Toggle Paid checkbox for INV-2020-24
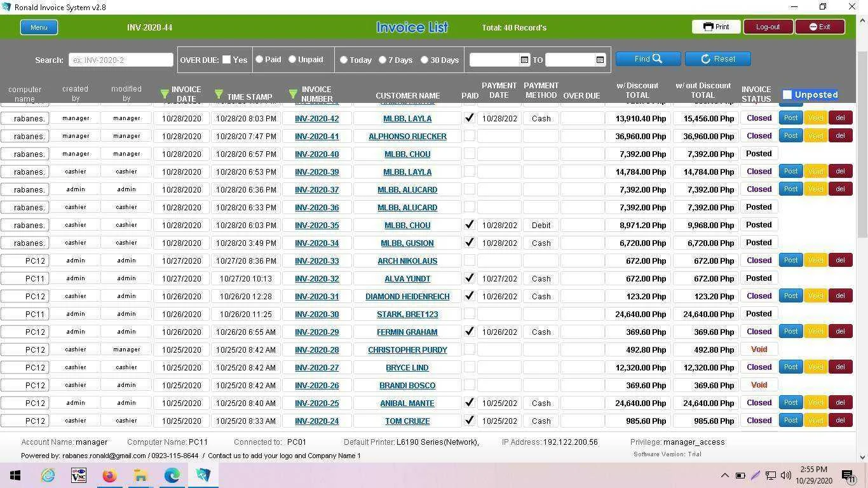Screen dimensions: 868x488 (x=470, y=421)
